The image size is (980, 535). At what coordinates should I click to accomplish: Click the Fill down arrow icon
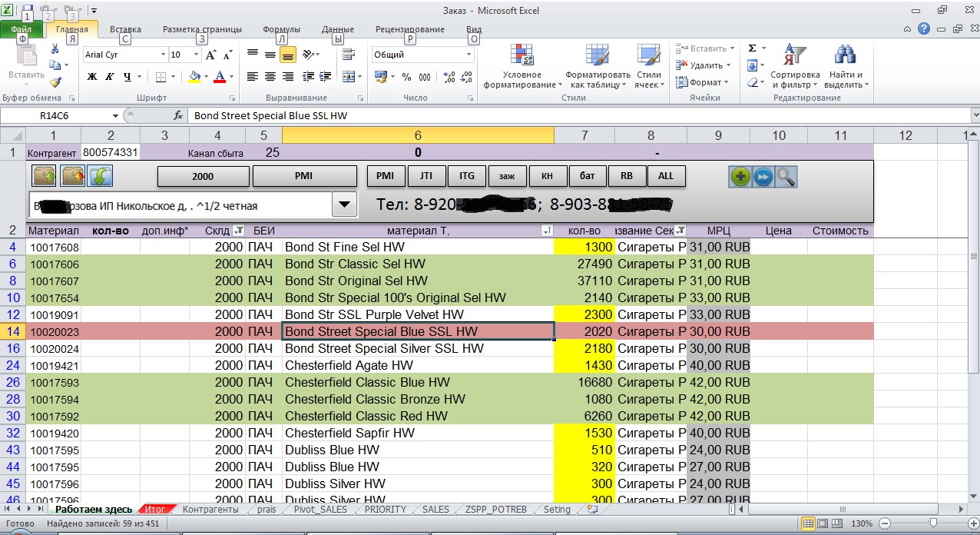[x=752, y=65]
